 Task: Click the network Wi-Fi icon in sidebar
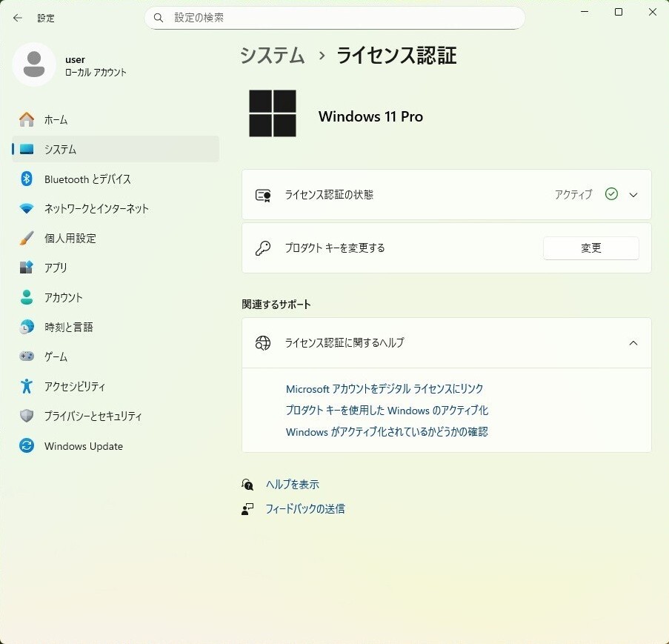(27, 209)
